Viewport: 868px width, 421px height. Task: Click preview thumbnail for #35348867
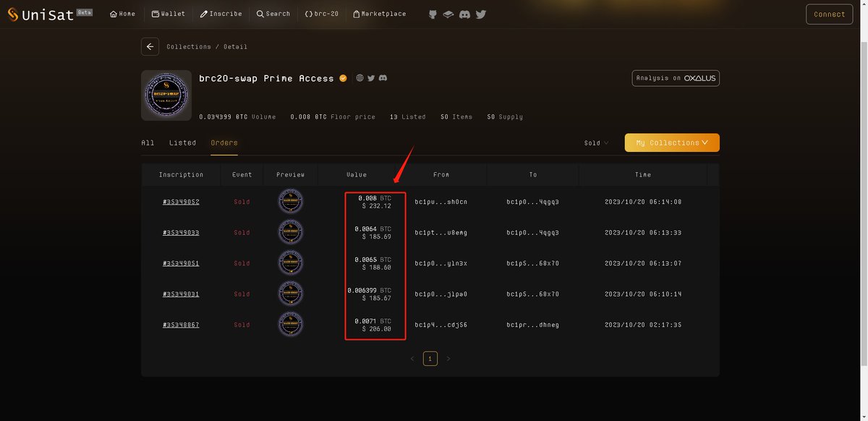(291, 324)
